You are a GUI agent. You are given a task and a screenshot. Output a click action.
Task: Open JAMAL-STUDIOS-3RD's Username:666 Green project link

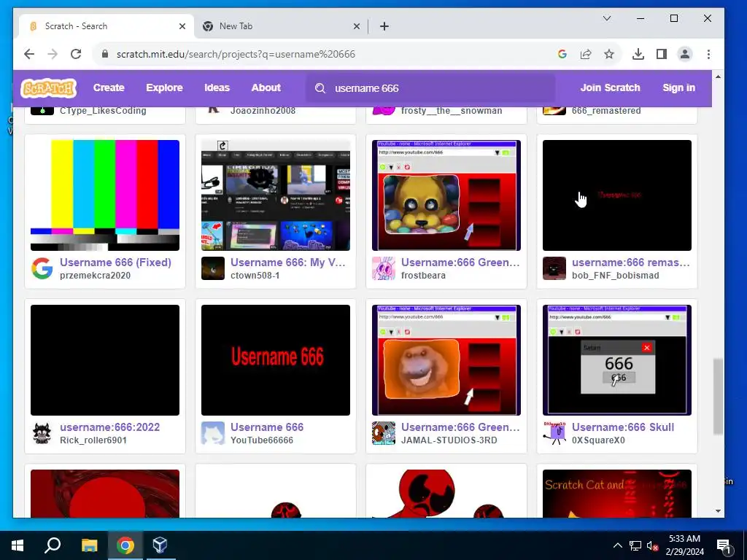(460, 427)
